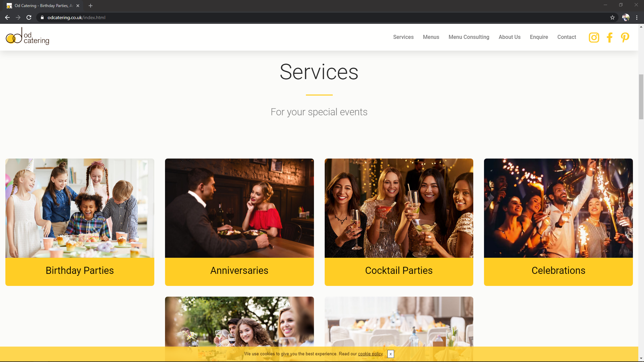Open the Pinterest icon in header
The width and height of the screenshot is (644, 362).
[x=625, y=38]
